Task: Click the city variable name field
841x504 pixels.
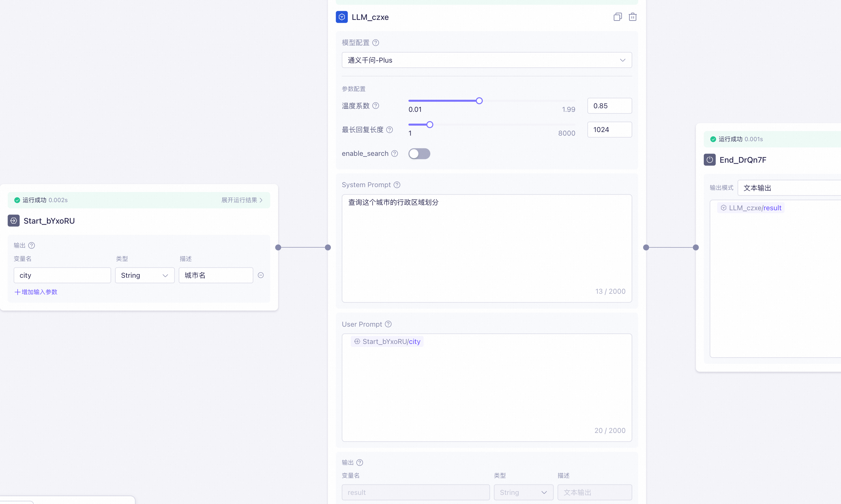Action: pyautogui.click(x=62, y=275)
